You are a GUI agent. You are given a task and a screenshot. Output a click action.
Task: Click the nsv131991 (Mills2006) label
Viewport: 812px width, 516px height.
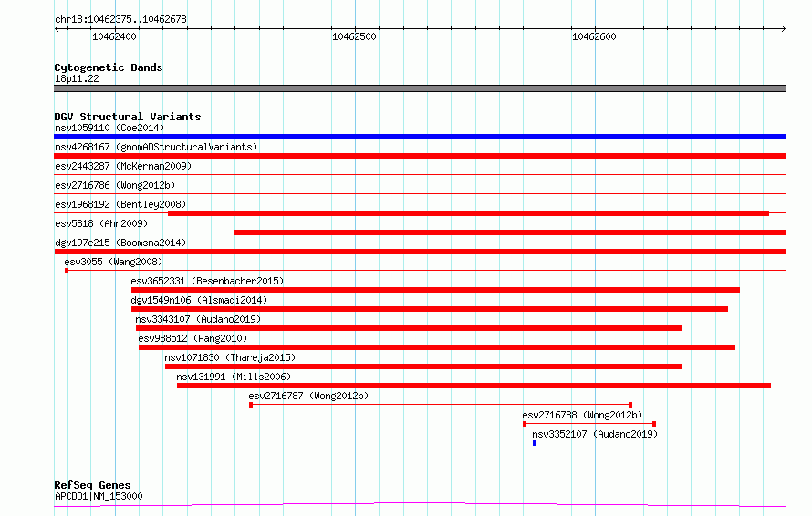(x=234, y=377)
